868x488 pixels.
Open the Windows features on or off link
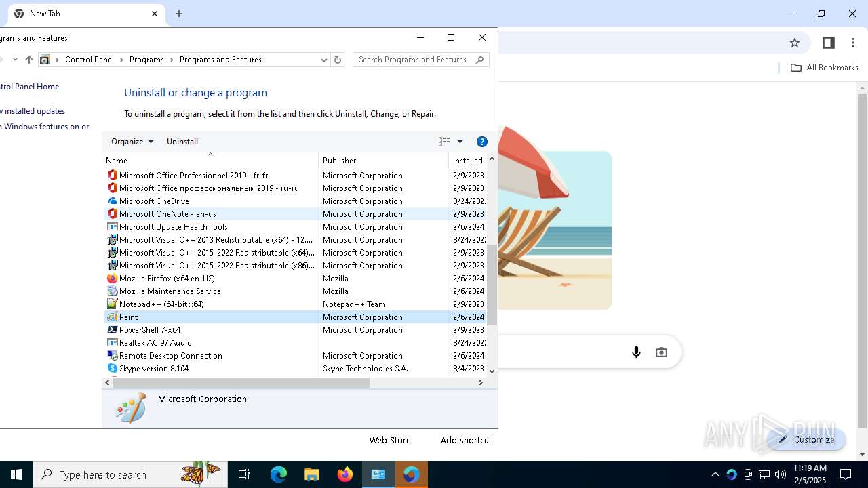[45, 127]
